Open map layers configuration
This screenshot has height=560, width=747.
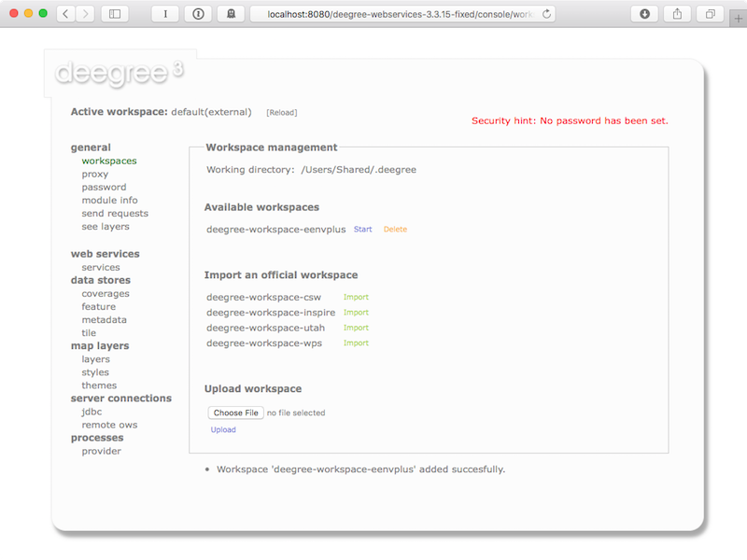pyautogui.click(x=96, y=359)
